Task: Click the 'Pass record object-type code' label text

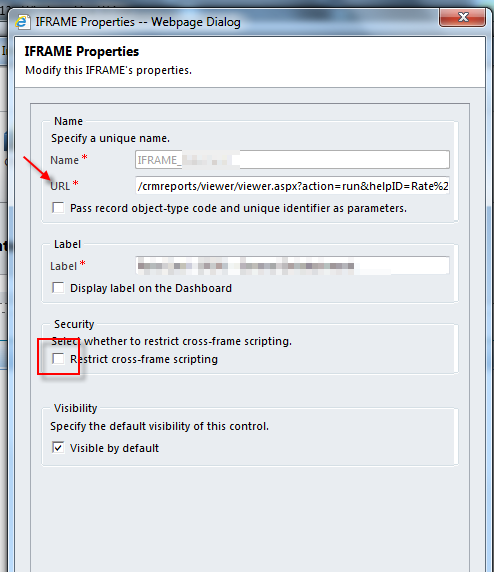Action: [238, 208]
